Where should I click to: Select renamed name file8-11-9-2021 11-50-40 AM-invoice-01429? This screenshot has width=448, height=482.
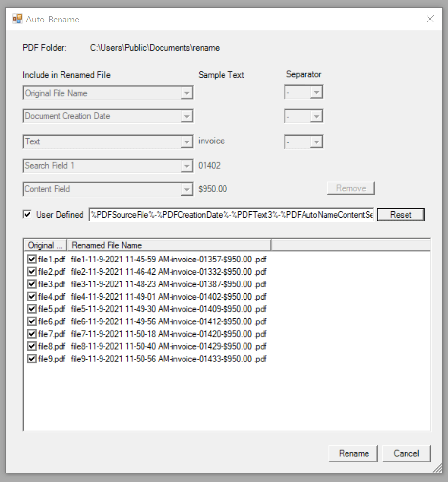tap(168, 346)
